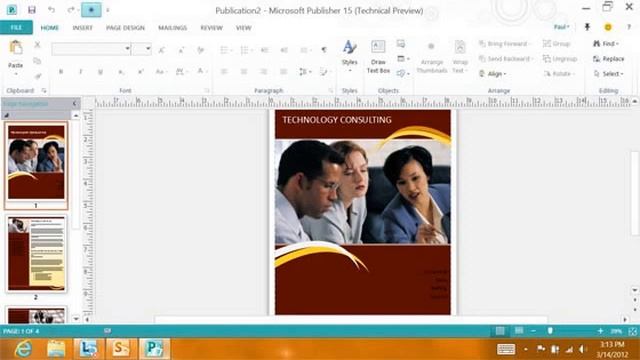640x360 pixels.
Task: Click the Copy icon in Clipboard group
Action: pyautogui.click(x=37, y=61)
